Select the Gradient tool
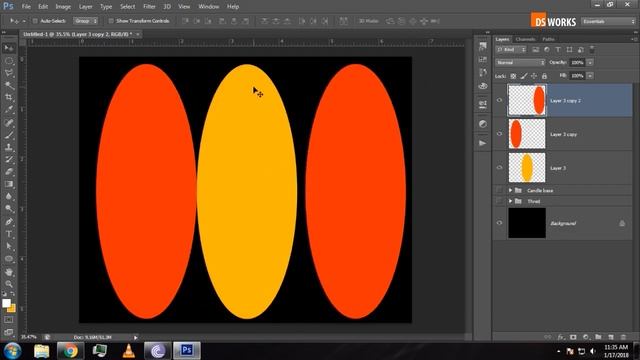The height and width of the screenshot is (360, 640). [9, 184]
